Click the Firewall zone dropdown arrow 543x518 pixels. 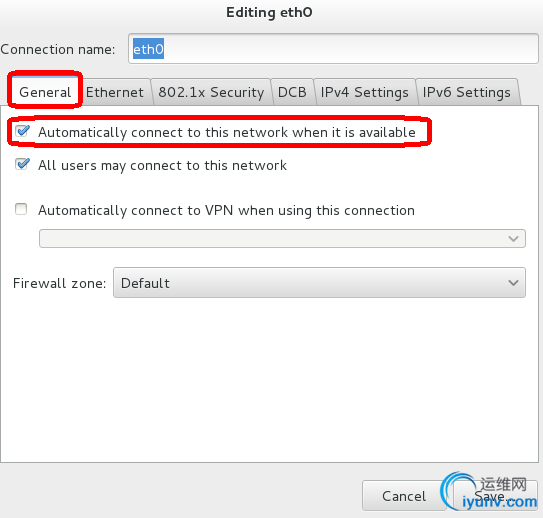pos(513,283)
